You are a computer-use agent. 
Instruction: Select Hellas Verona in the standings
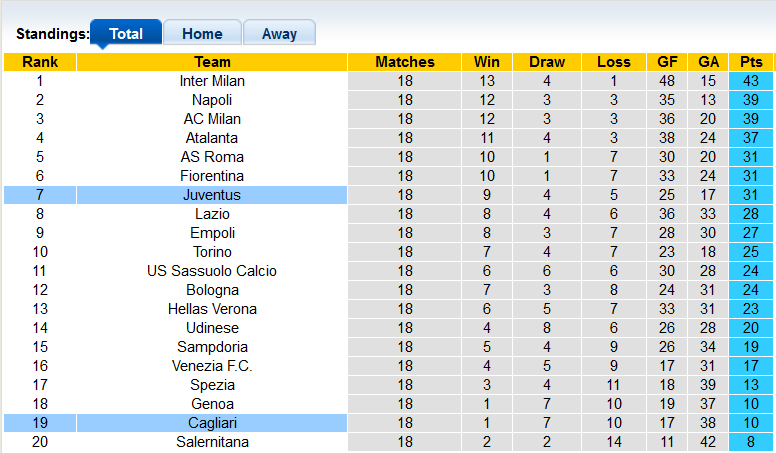click(212, 309)
